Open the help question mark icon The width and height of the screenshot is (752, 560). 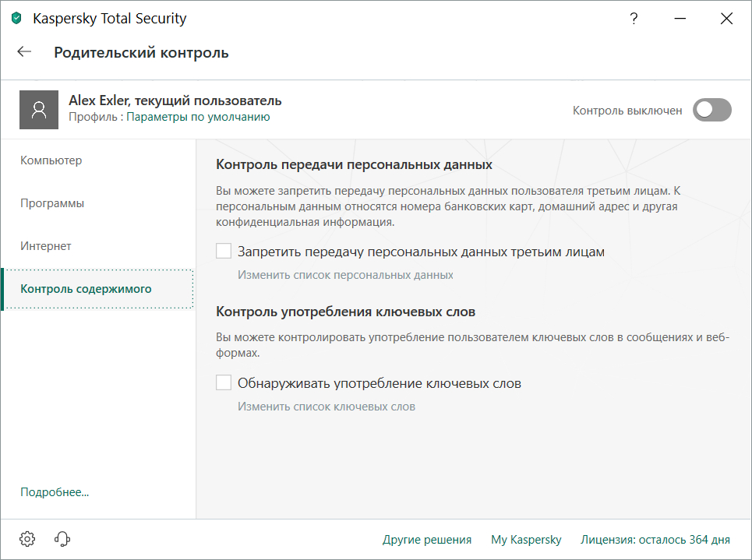[634, 19]
